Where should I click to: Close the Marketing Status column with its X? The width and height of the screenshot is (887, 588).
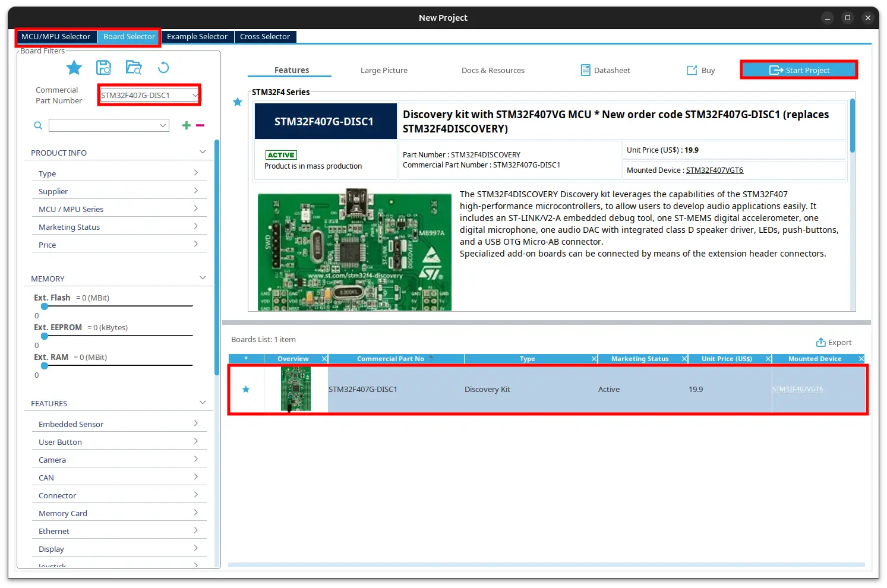[x=684, y=359]
